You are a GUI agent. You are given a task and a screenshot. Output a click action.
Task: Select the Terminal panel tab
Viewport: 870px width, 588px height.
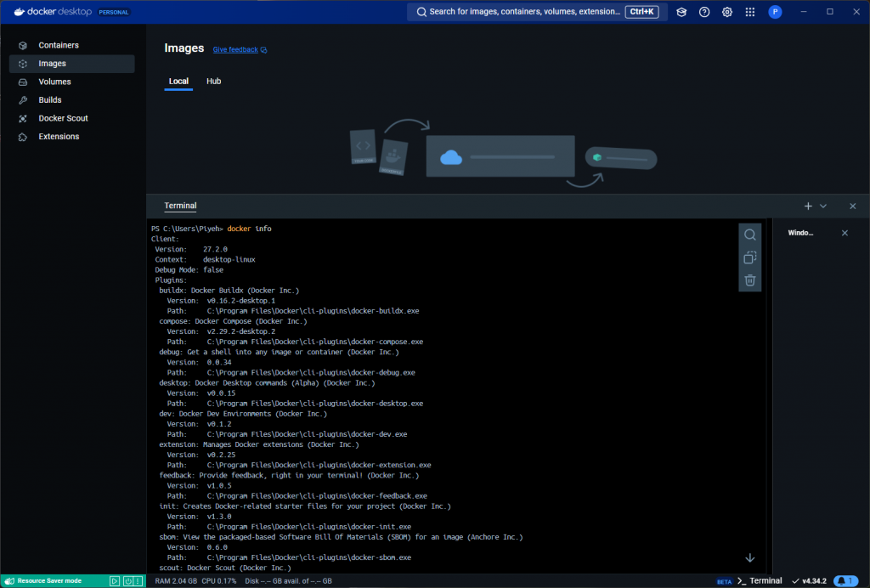click(180, 206)
